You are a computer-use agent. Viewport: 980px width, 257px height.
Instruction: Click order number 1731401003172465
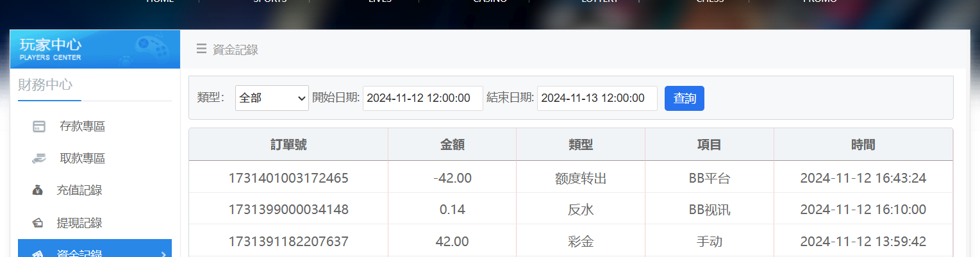[x=288, y=178]
